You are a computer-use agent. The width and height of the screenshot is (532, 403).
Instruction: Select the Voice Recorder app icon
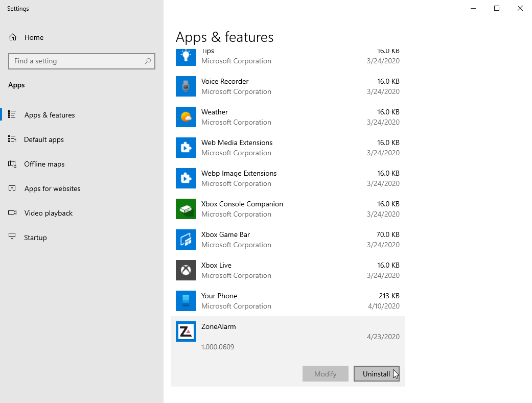coord(186,86)
